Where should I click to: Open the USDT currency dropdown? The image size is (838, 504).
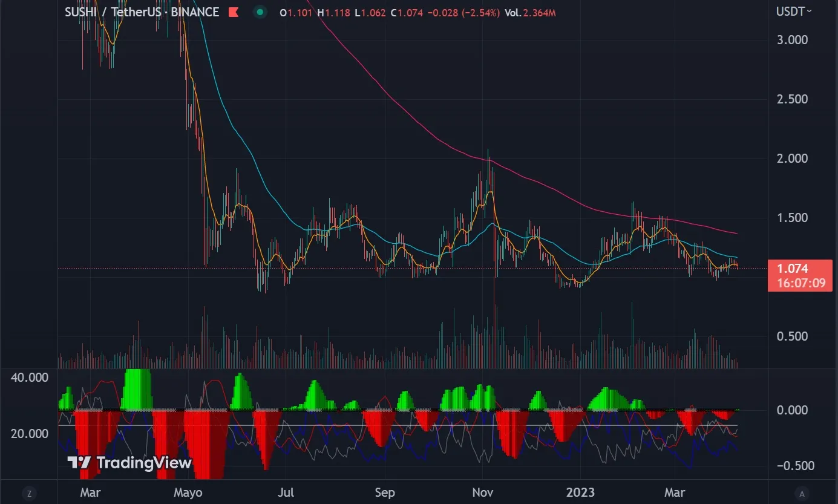click(x=793, y=11)
